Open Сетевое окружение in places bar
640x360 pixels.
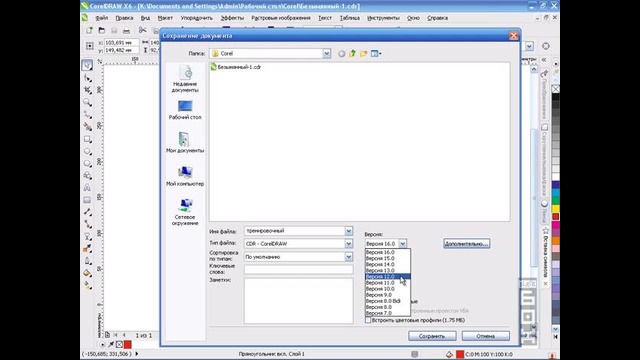pos(185,212)
